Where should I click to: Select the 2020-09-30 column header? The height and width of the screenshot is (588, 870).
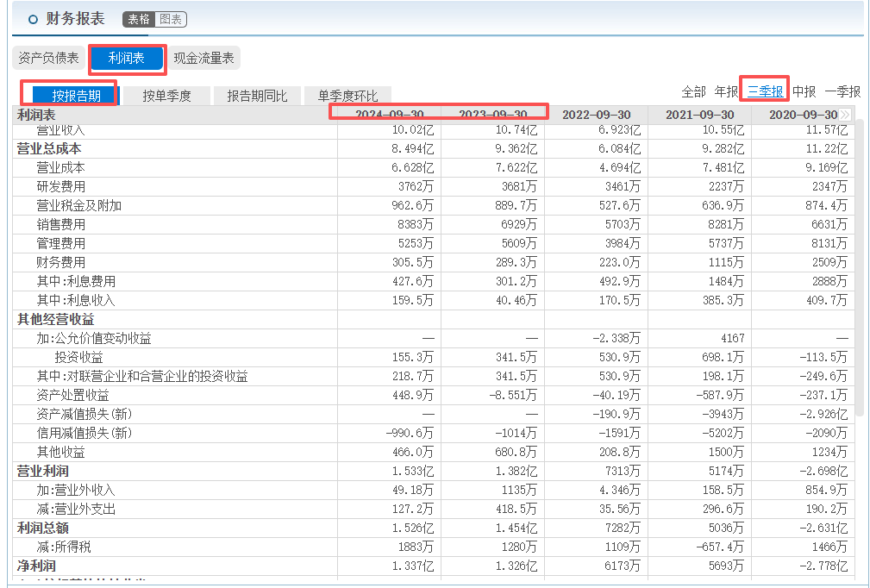(x=803, y=115)
